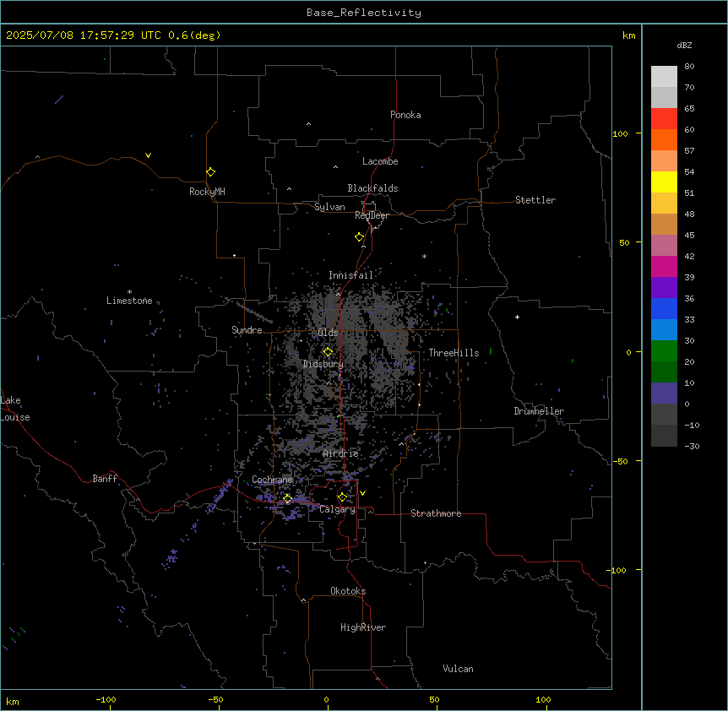Click the Sylvan label

[x=329, y=207]
